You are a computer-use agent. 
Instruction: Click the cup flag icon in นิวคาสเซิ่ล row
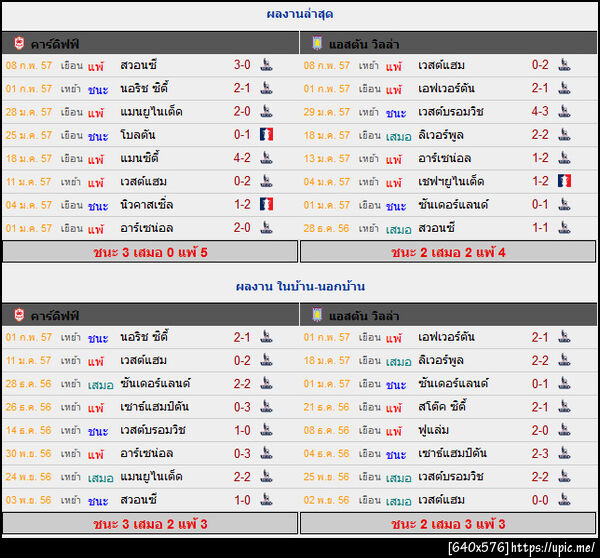point(266,204)
